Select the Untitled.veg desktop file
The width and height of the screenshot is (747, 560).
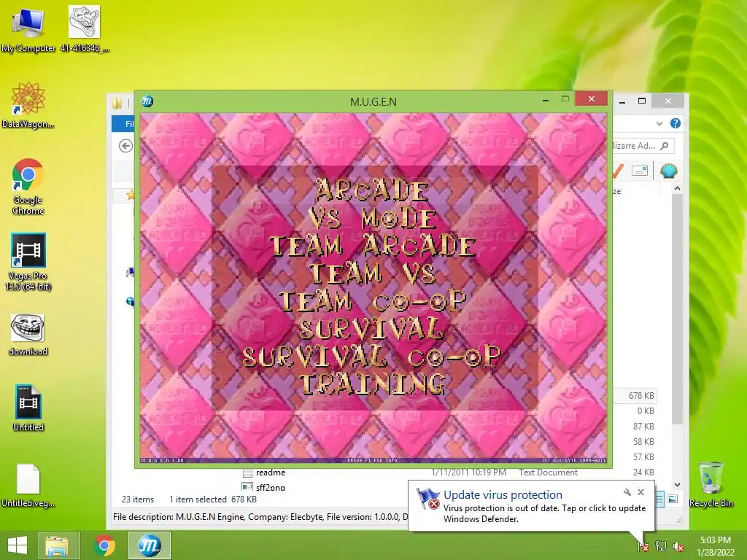pyautogui.click(x=28, y=485)
